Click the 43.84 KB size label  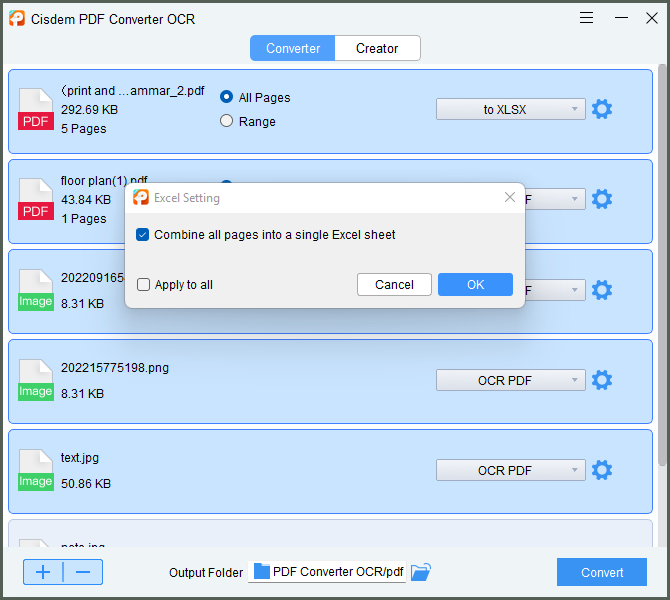coord(86,200)
